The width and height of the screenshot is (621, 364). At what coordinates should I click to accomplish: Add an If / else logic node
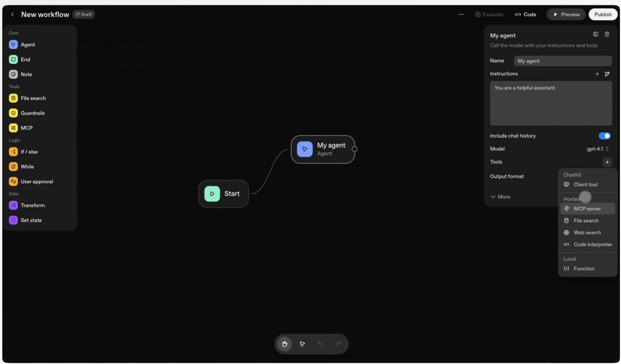coord(29,152)
